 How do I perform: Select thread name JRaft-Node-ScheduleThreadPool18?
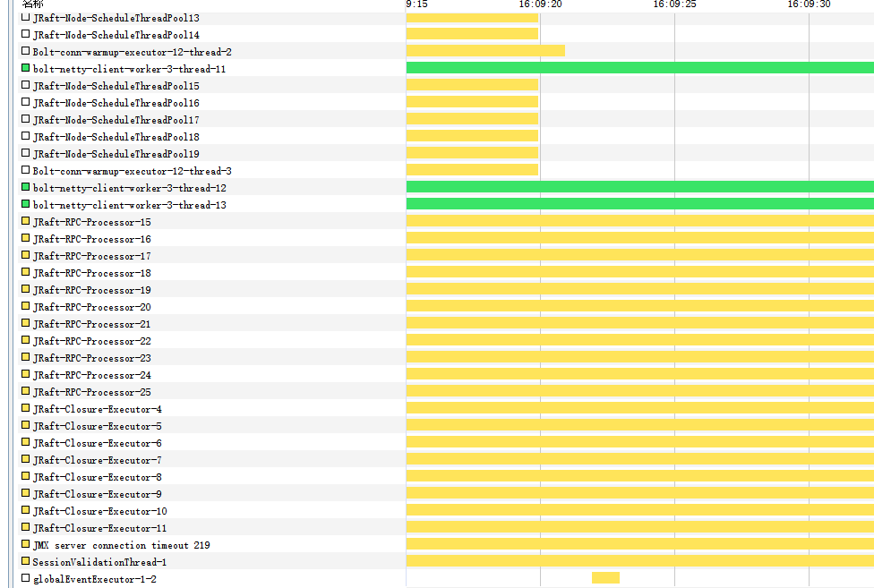tap(116, 137)
